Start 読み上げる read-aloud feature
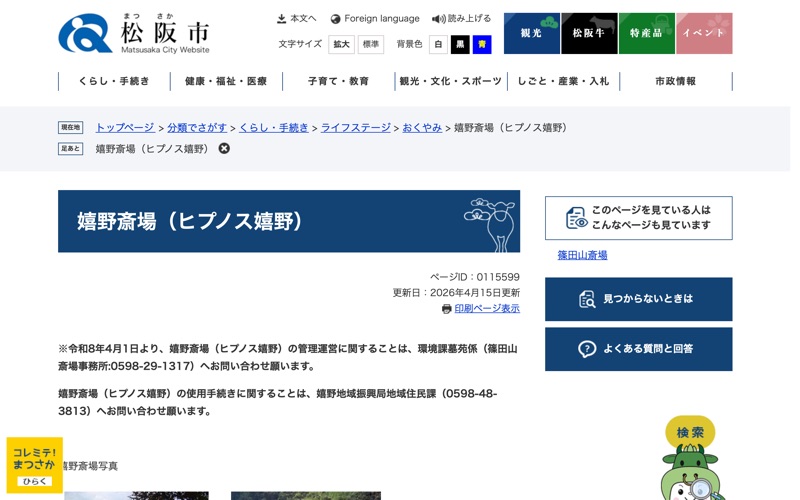 click(x=461, y=19)
